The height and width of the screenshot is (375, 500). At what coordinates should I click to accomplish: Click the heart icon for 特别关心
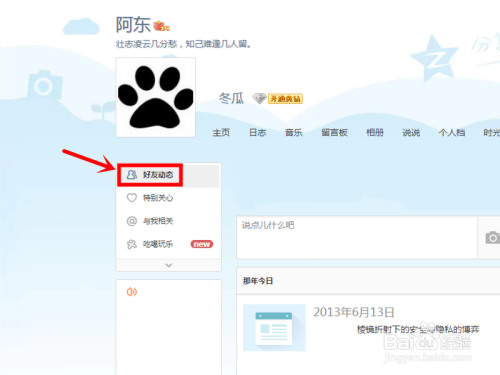tap(132, 198)
